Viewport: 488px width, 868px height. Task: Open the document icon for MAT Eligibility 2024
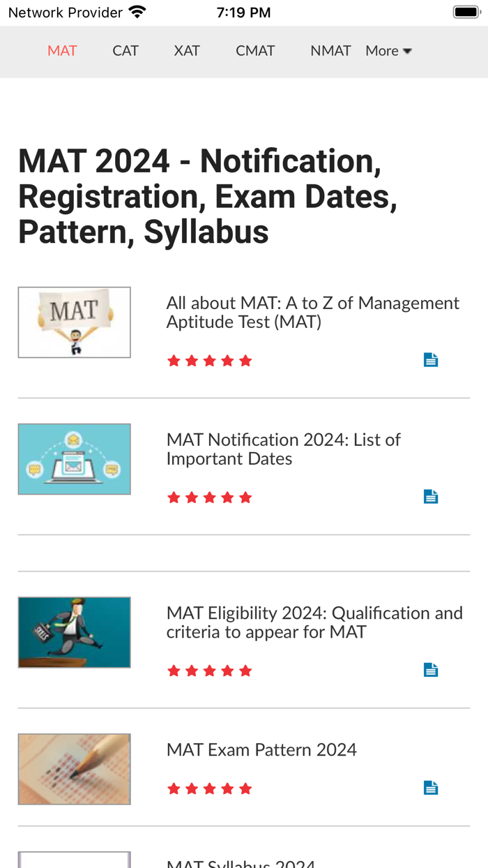coord(431,669)
